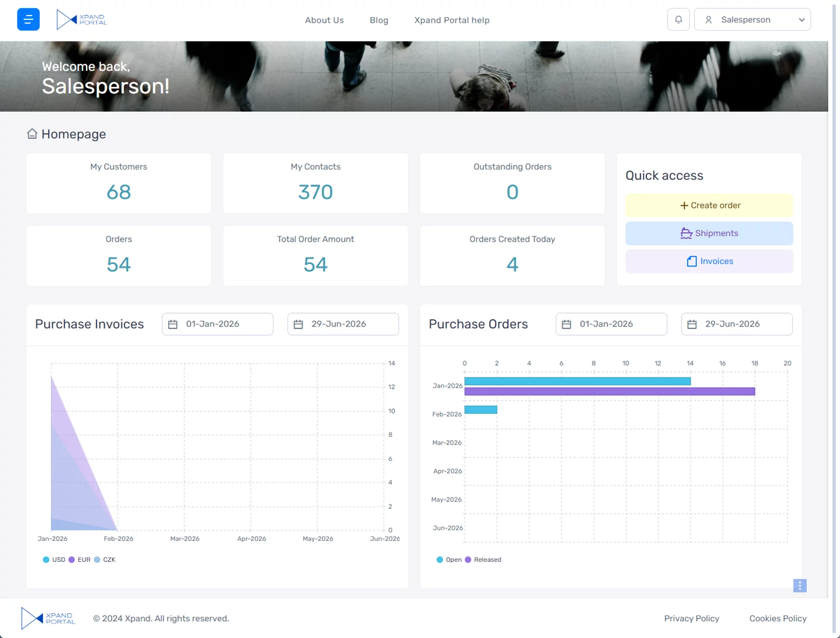840x638 pixels.
Task: Click the Xpand Portal logo in header
Action: click(x=81, y=20)
